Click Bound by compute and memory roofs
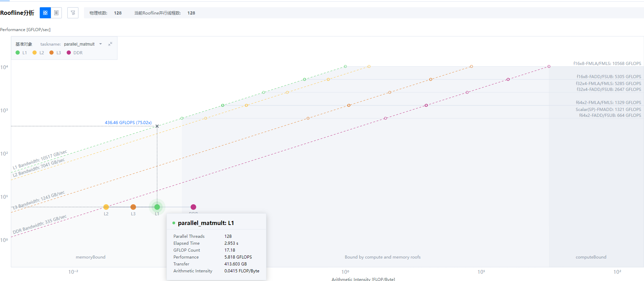Screen dimensions: 644x281 tap(382, 257)
